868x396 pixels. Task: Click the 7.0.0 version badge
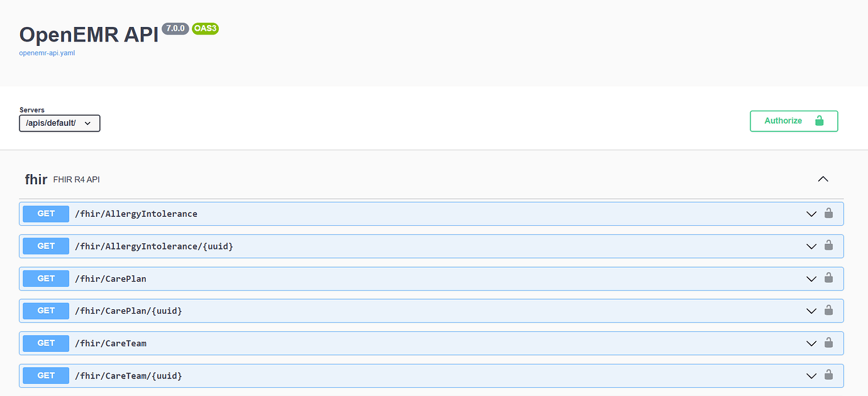coord(175,28)
